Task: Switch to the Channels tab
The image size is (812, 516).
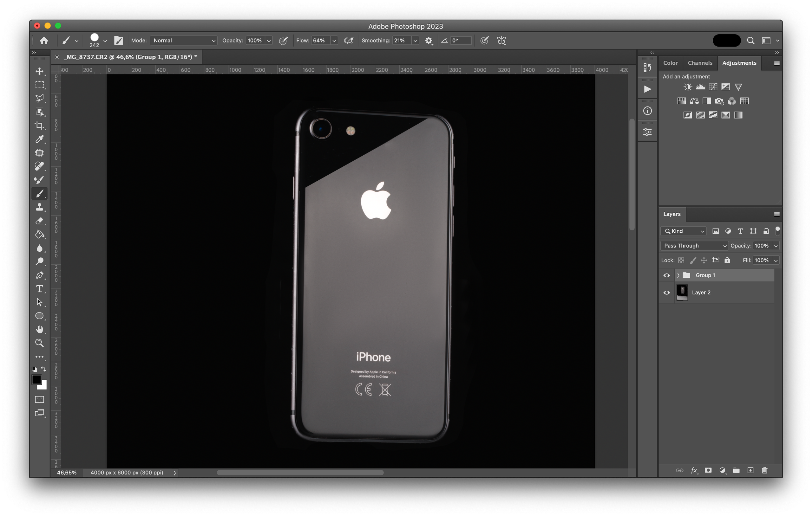Action: click(700, 63)
